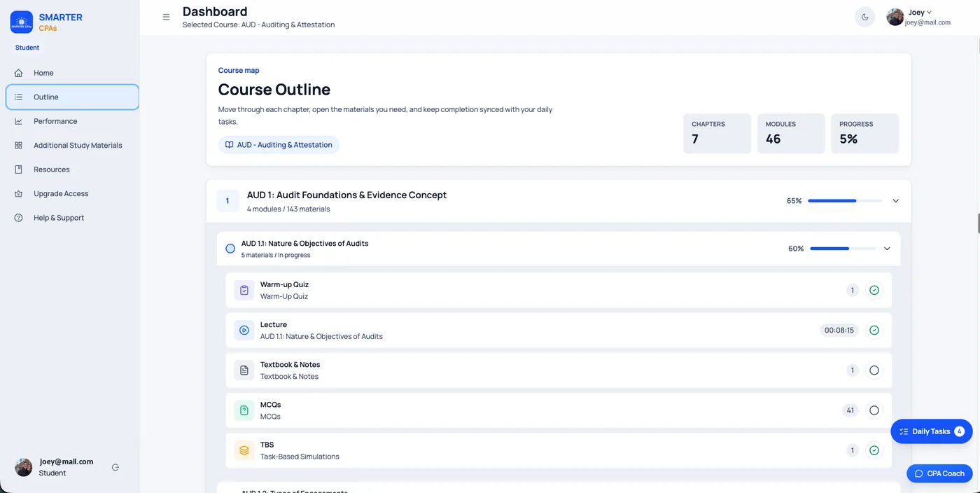The height and width of the screenshot is (493, 980).
Task: Click the 41 count on MCQs row
Action: [x=850, y=410]
